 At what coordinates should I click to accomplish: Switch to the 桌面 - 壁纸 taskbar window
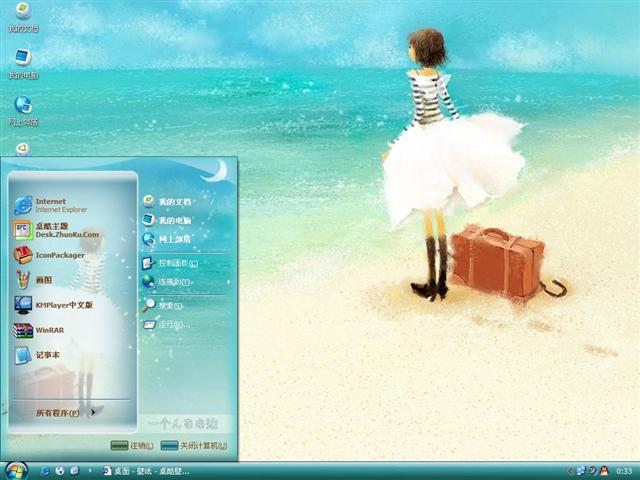pos(146,471)
